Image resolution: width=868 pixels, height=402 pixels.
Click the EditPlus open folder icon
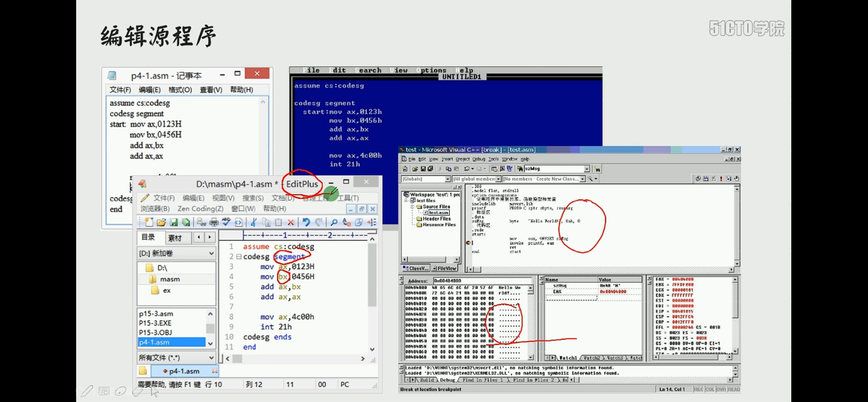(161, 222)
